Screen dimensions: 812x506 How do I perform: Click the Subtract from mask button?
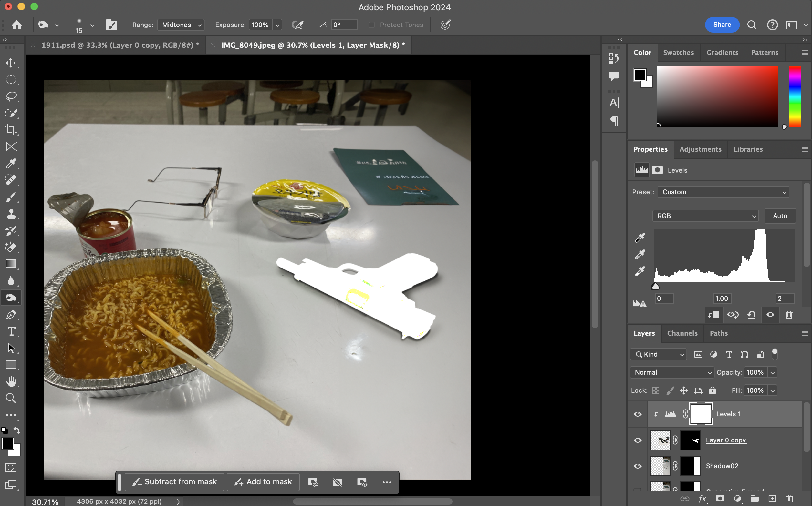[x=174, y=482]
